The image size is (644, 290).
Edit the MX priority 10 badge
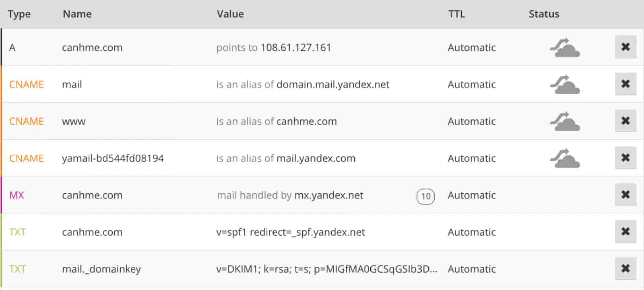pos(425,196)
